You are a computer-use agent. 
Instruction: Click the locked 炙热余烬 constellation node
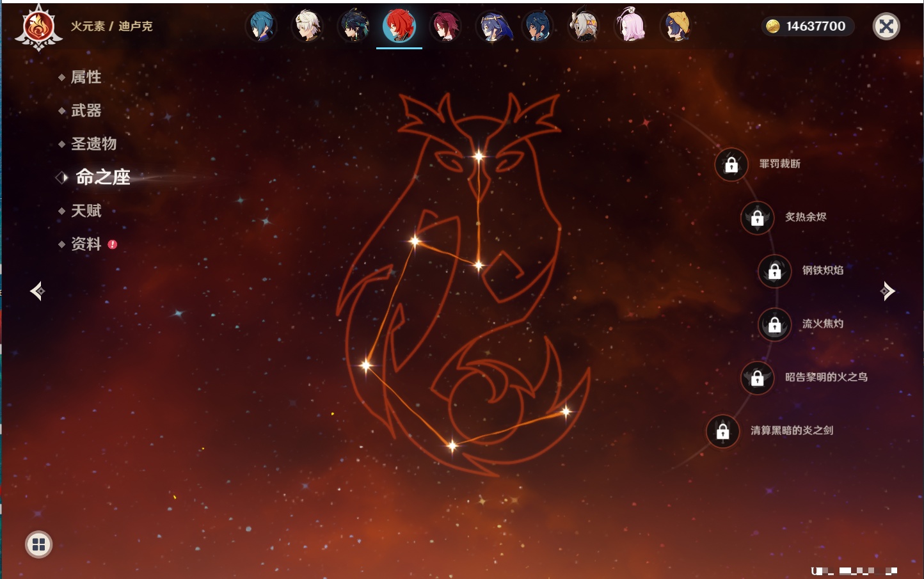(x=757, y=218)
